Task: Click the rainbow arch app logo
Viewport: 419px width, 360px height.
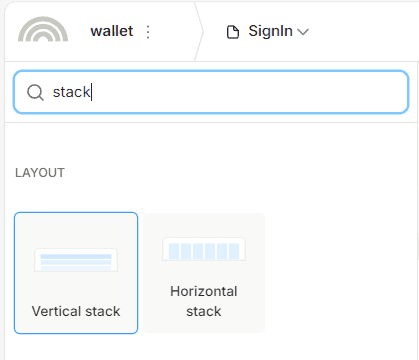Action: (43, 29)
